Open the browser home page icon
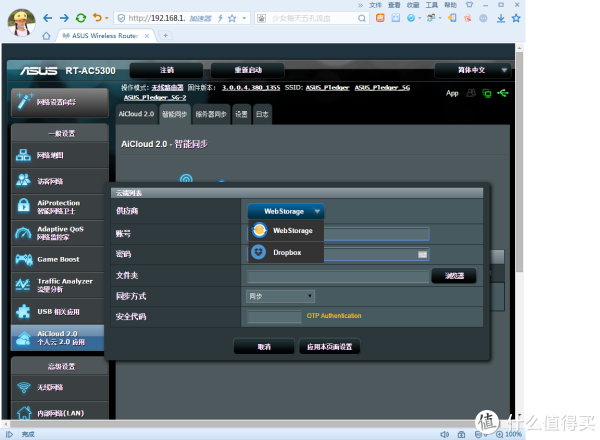Image resolution: width=600 pixels, height=440 pixels. point(46,36)
